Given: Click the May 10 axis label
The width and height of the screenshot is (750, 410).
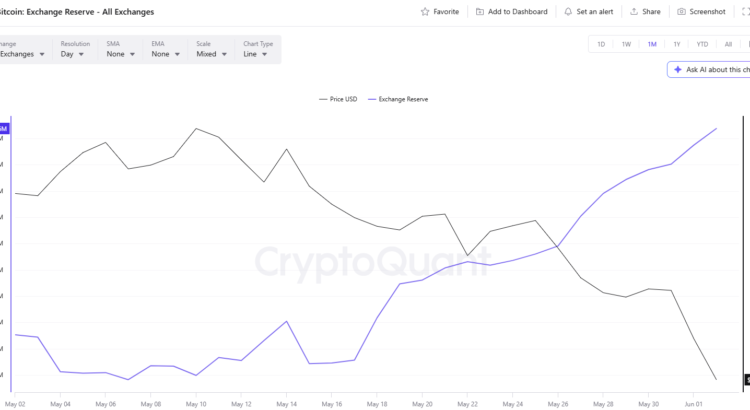Looking at the screenshot, I should click(196, 404).
